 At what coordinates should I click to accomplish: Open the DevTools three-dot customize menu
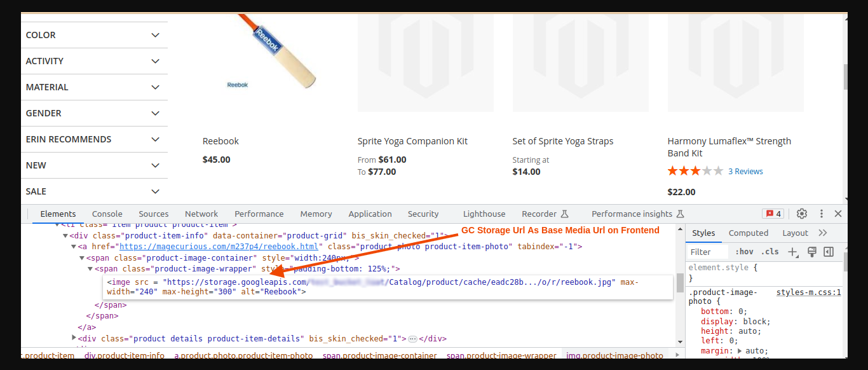pyautogui.click(x=822, y=214)
